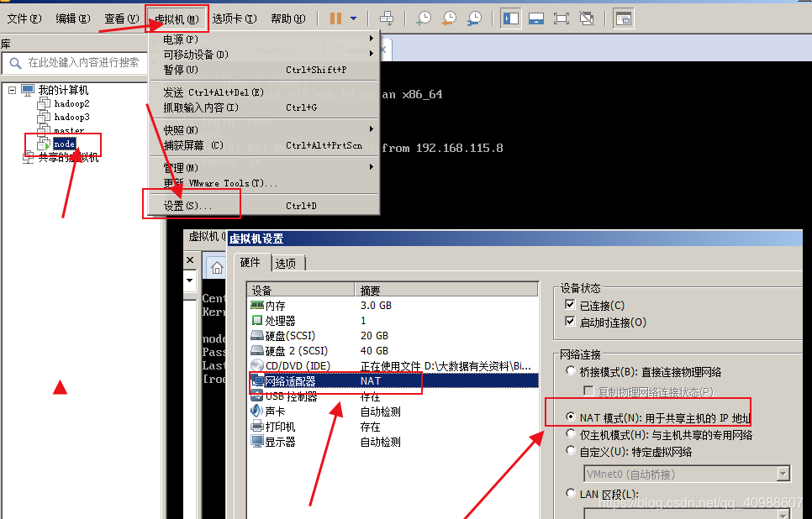Uncheck the 已连接 device status checkbox
812x519 pixels.
coord(570,305)
